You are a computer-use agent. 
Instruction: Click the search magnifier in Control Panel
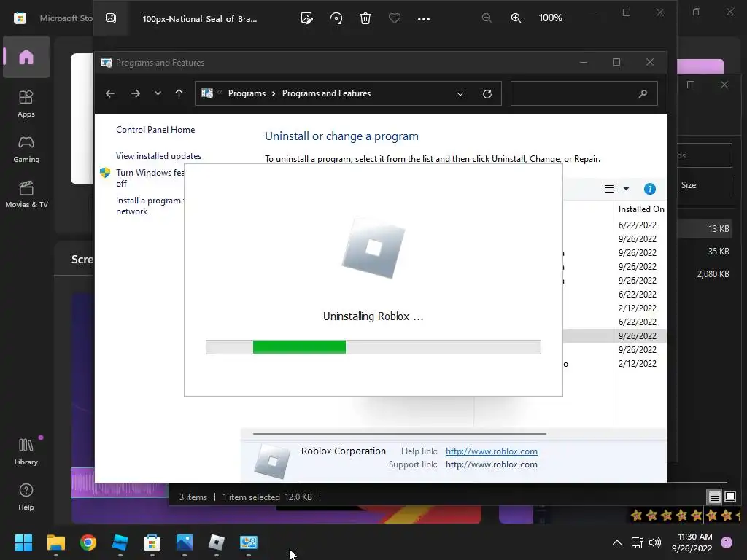643,93
